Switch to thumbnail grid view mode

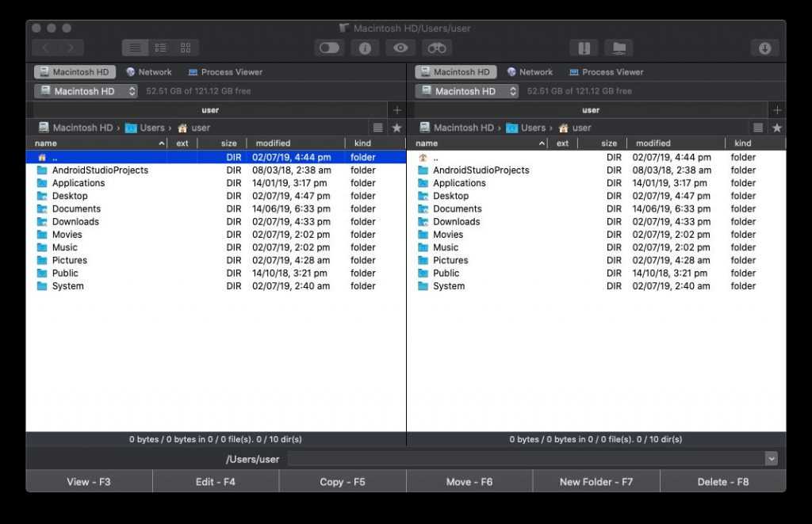click(x=186, y=48)
